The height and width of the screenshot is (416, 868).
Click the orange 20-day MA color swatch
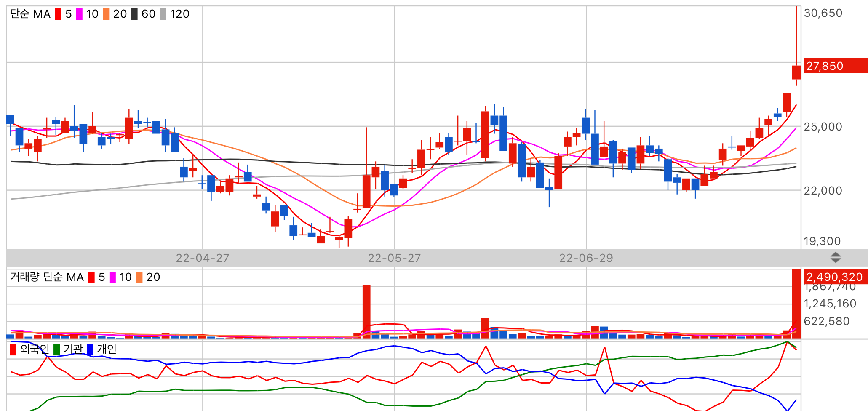[x=106, y=14]
